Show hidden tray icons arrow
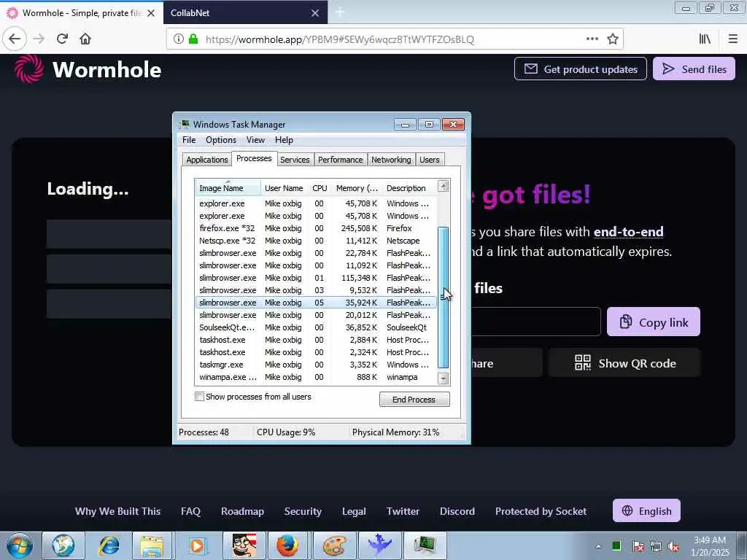 click(x=598, y=546)
